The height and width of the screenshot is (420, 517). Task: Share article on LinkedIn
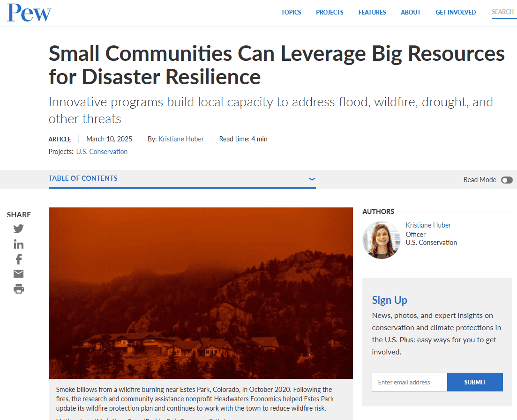coord(18,244)
